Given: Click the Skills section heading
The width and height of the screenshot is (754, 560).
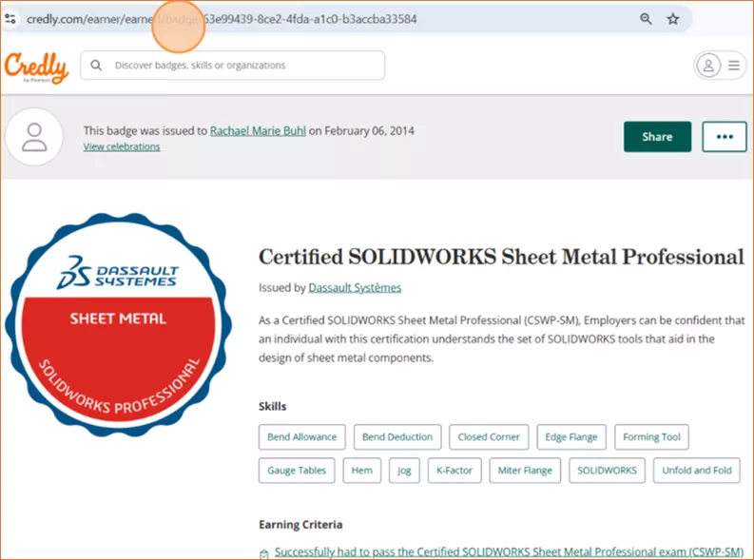Looking at the screenshot, I should [273, 407].
